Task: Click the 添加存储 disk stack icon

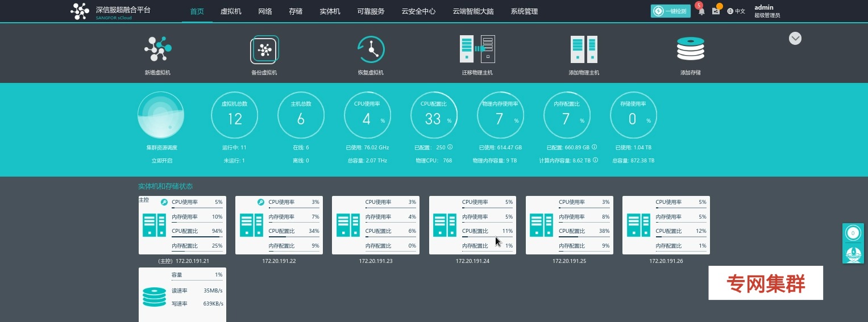Action: pos(690,49)
